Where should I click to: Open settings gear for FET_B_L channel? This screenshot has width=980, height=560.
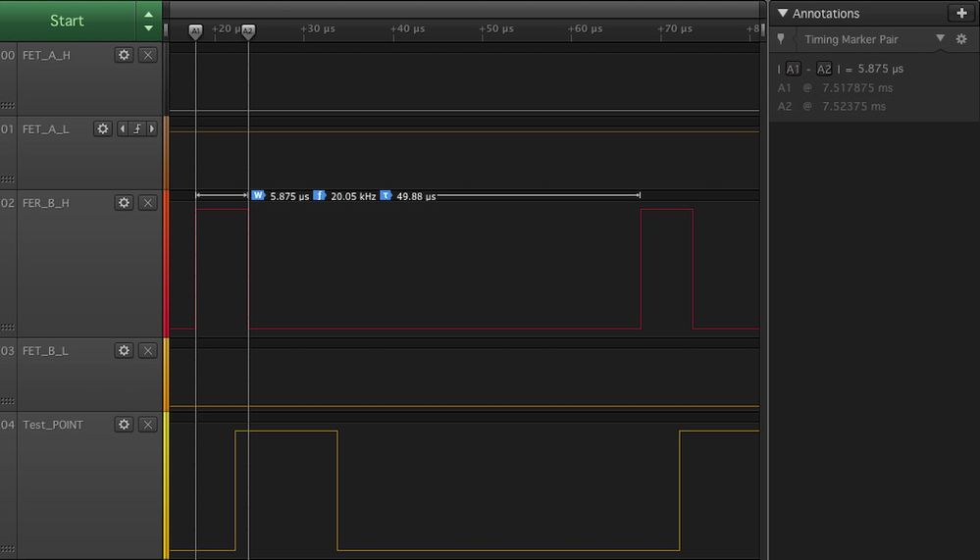125,351
